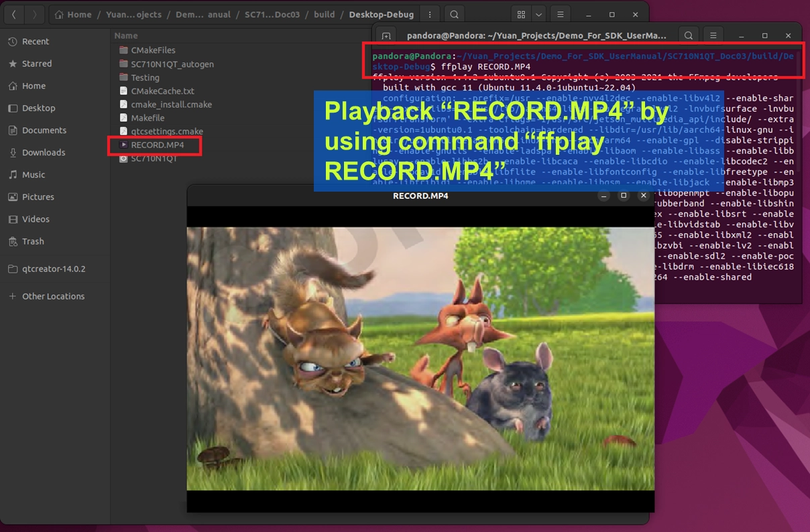810x532 pixels.
Task: Open Videos folder in sidebar
Action: pos(55,218)
